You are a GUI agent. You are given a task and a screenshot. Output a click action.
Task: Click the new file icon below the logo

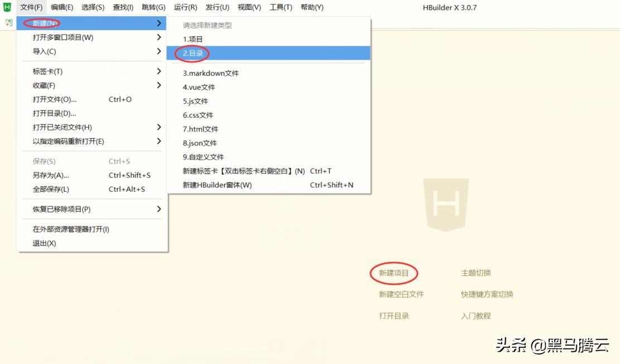point(8,23)
